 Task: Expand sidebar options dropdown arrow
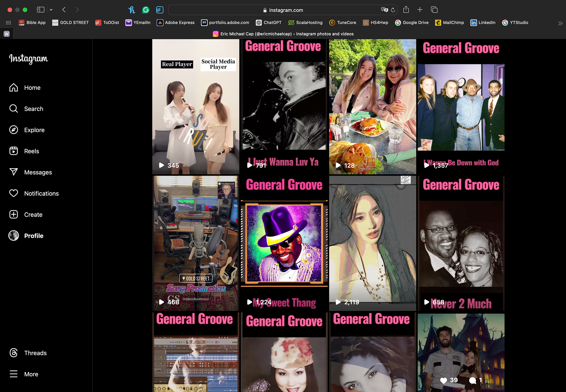click(51, 10)
